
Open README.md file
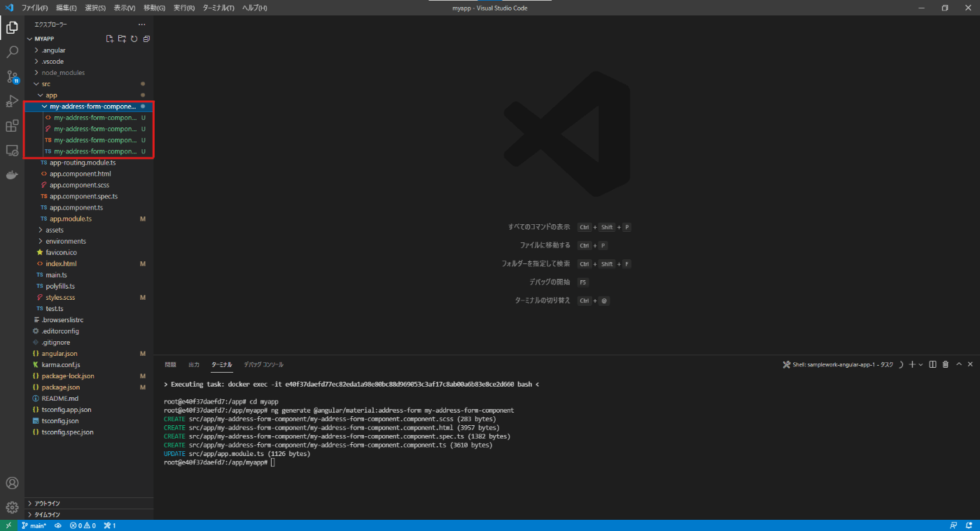point(90,399)
